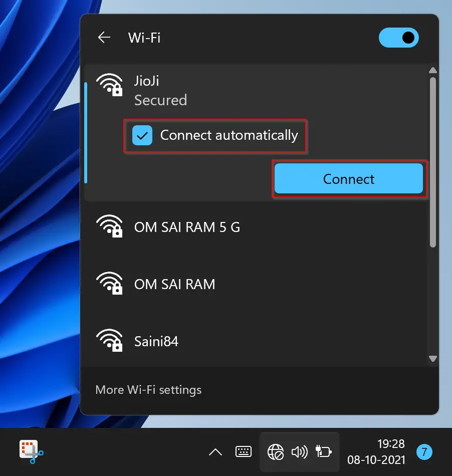Screen dimensions: 452x476
Task: Uncheck Connect automatically checkbox
Action: (x=142, y=135)
